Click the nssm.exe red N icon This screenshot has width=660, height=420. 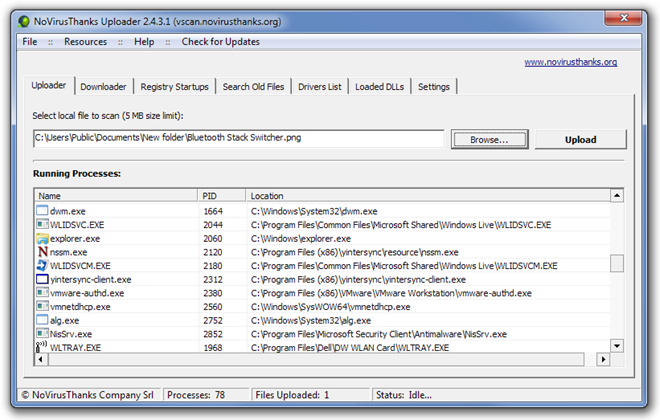tap(42, 252)
